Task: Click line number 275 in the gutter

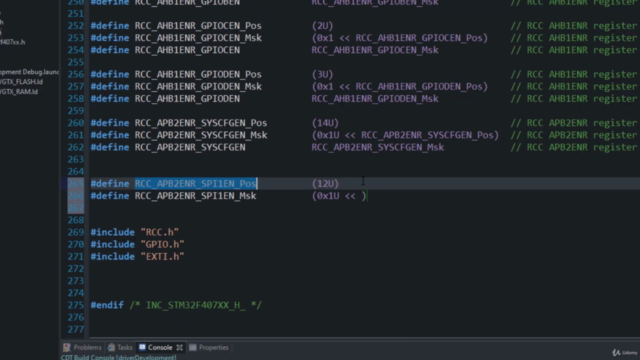Action: [76, 305]
